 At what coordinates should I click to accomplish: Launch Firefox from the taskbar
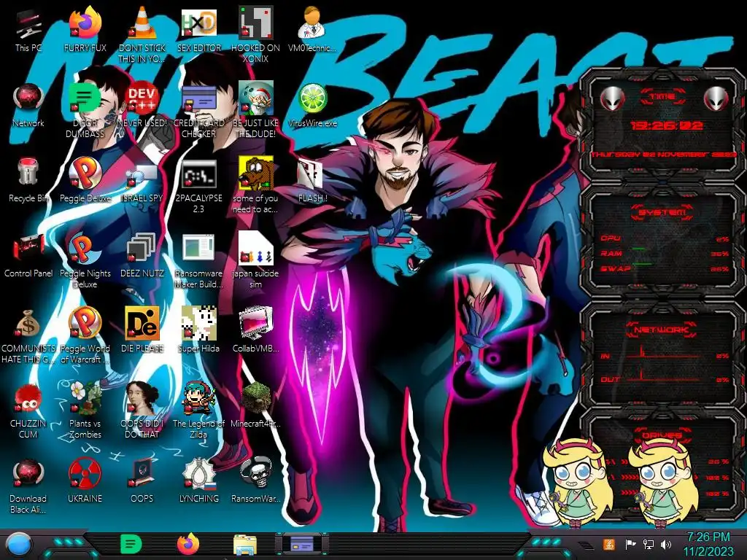[x=188, y=544]
